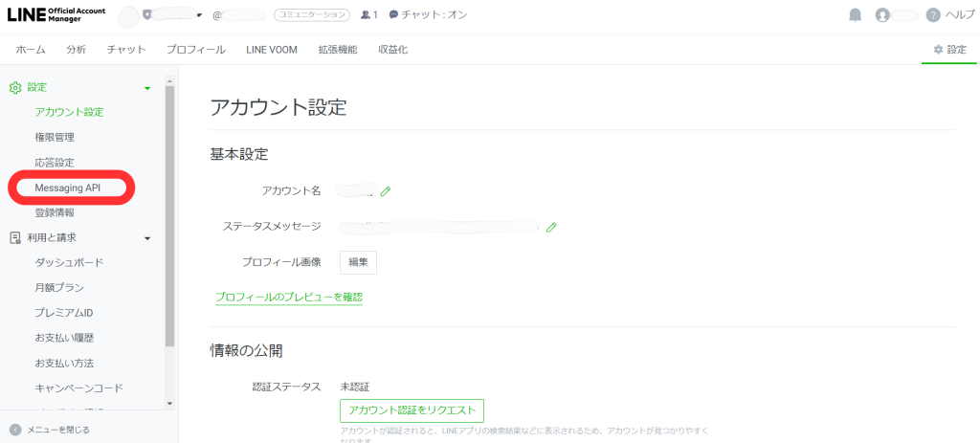Click the コミュニケーション plan badge
Screen dimensions: 980x443
[312, 15]
